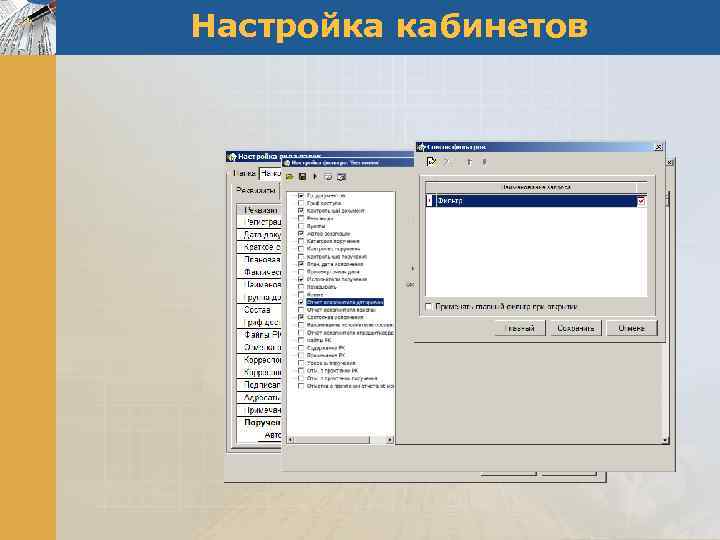The image size is (720, 540).
Task: Click the Отмена button
Action: click(632, 328)
